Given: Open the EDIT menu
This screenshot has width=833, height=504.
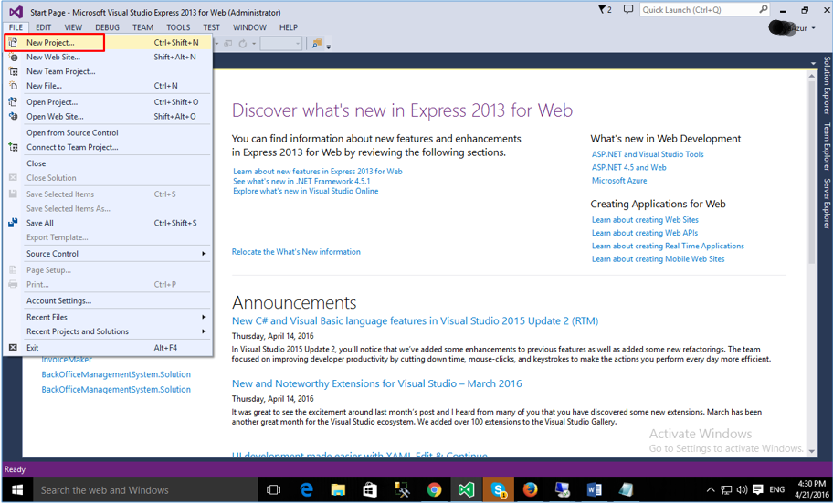Looking at the screenshot, I should click(44, 27).
